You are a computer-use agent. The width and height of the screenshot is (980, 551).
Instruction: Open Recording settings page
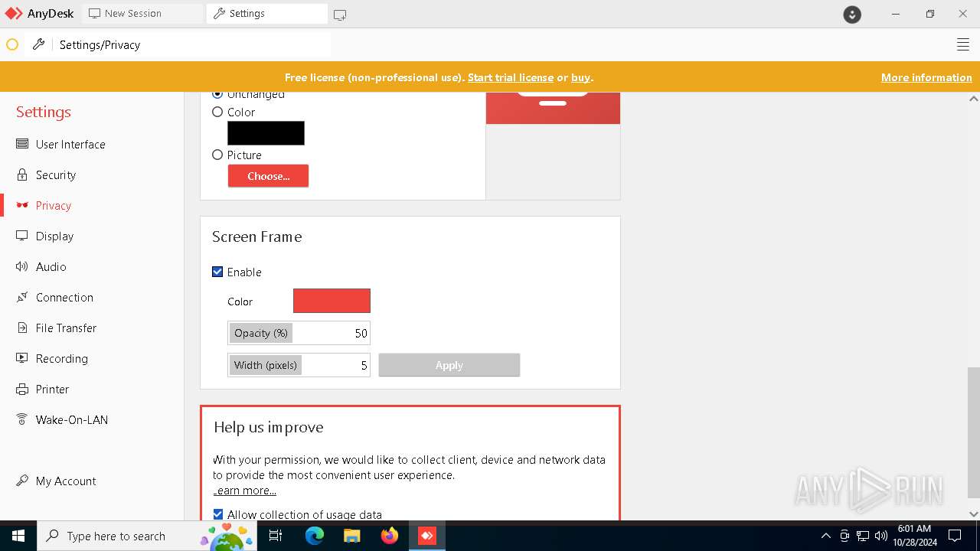pyautogui.click(x=62, y=358)
